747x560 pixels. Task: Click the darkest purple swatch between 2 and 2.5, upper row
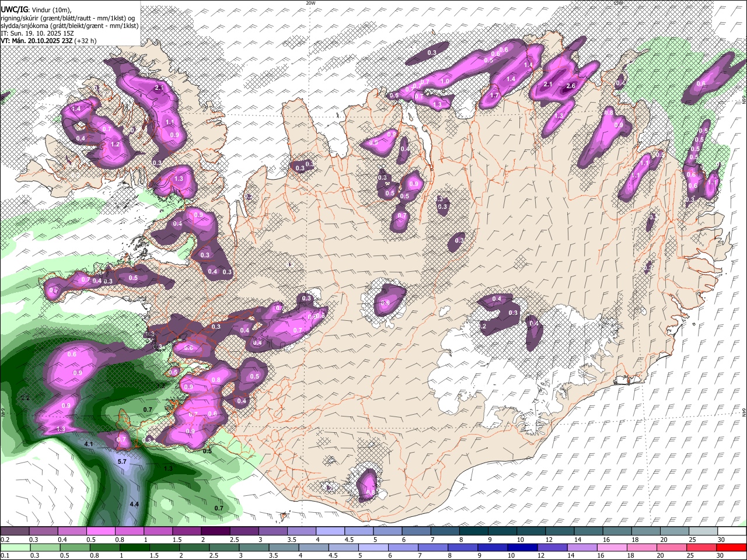click(215, 531)
